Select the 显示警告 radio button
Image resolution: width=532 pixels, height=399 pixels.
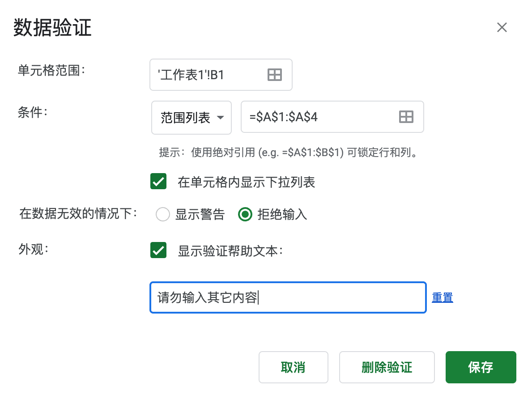click(x=162, y=214)
